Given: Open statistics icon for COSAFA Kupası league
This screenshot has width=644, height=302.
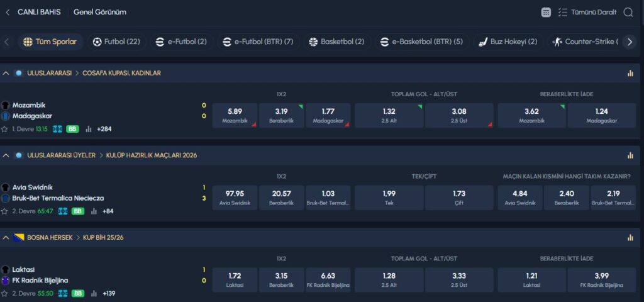Looking at the screenshot, I should pyautogui.click(x=630, y=73).
